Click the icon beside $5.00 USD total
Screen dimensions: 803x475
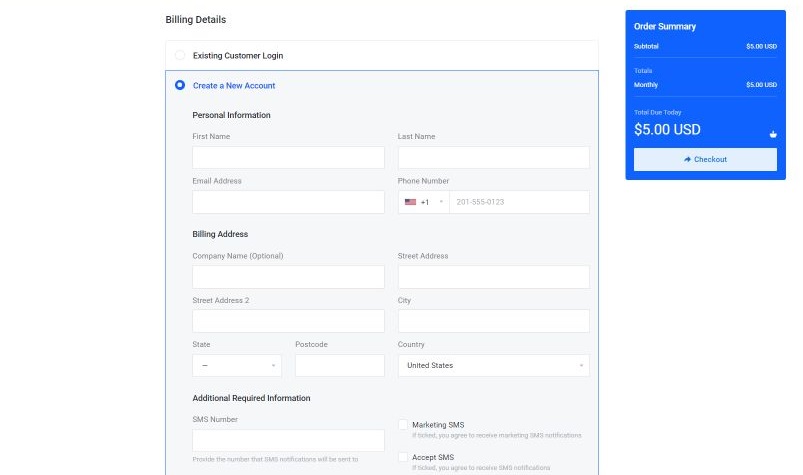tap(773, 134)
